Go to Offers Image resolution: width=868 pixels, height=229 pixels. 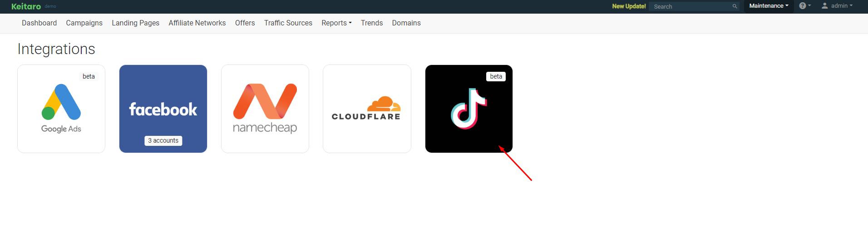[x=245, y=23]
